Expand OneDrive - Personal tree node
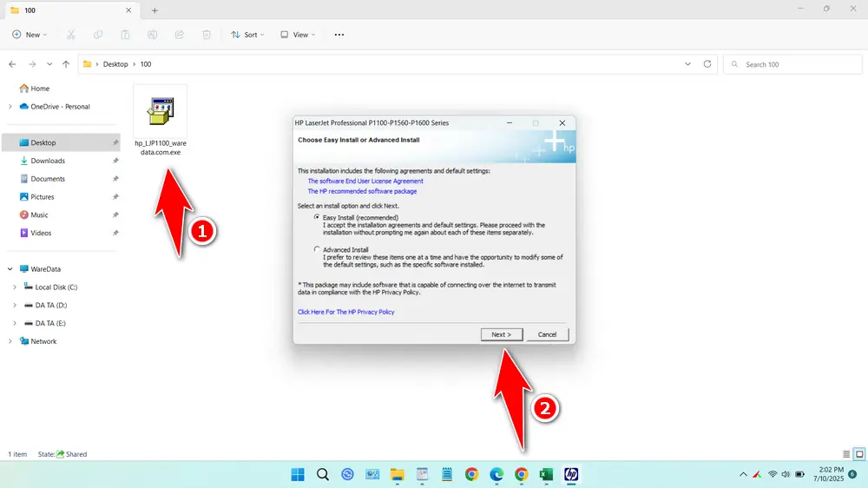 click(10, 106)
